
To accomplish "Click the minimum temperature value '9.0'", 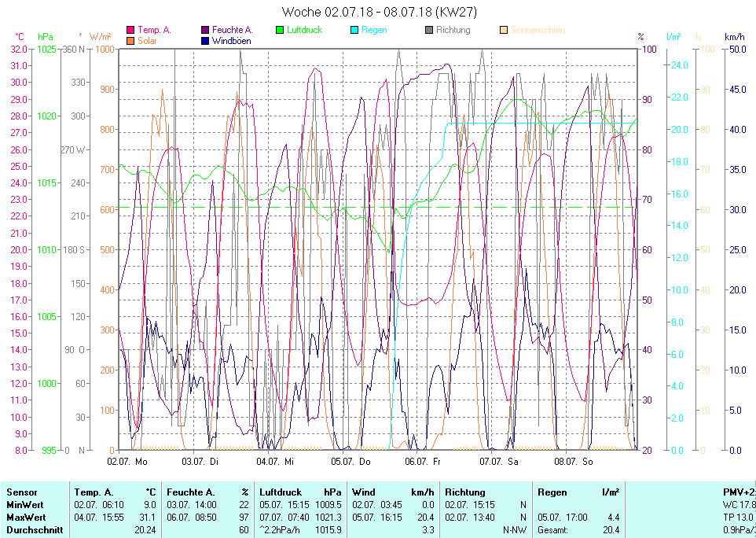I will (150, 505).
